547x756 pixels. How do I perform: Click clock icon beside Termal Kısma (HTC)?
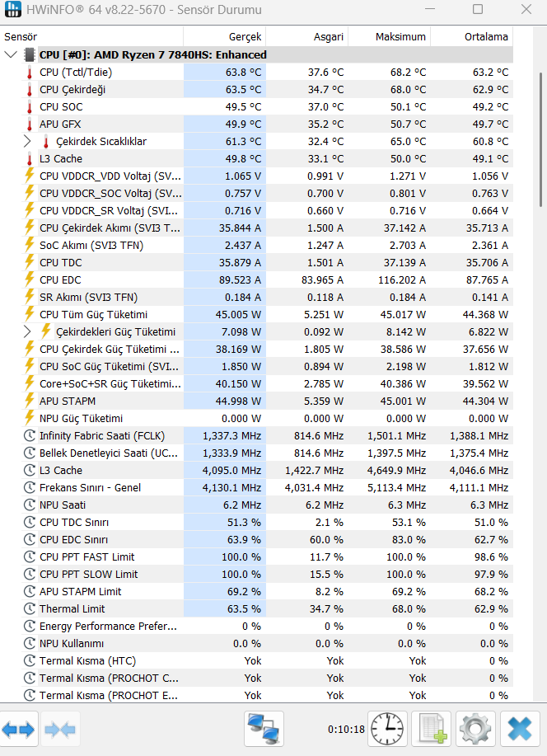[x=30, y=661]
